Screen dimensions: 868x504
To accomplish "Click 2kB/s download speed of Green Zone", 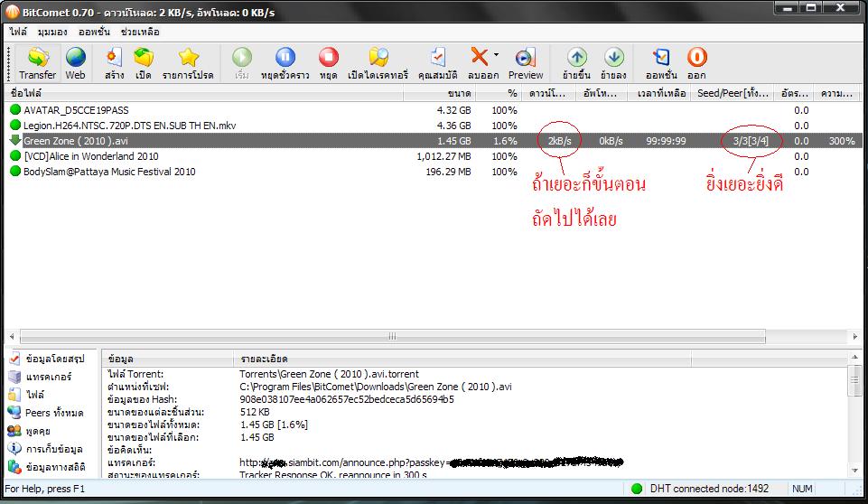I will 559,141.
